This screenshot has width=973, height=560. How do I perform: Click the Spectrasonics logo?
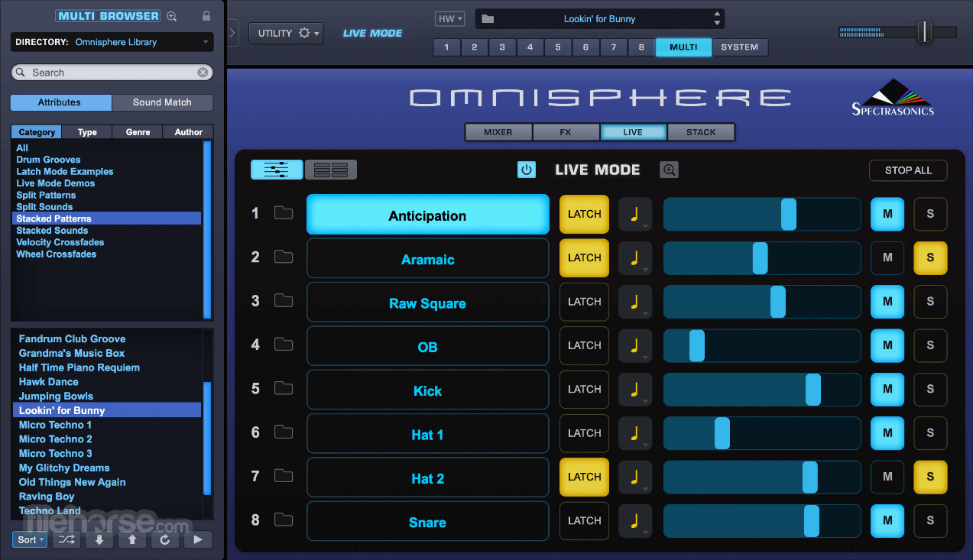(893, 97)
